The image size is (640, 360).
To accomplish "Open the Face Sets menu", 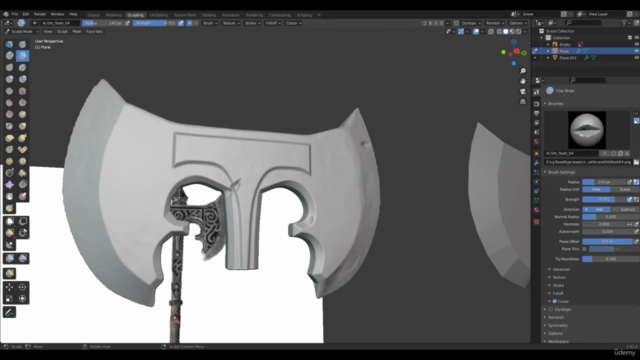I will click(x=94, y=31).
